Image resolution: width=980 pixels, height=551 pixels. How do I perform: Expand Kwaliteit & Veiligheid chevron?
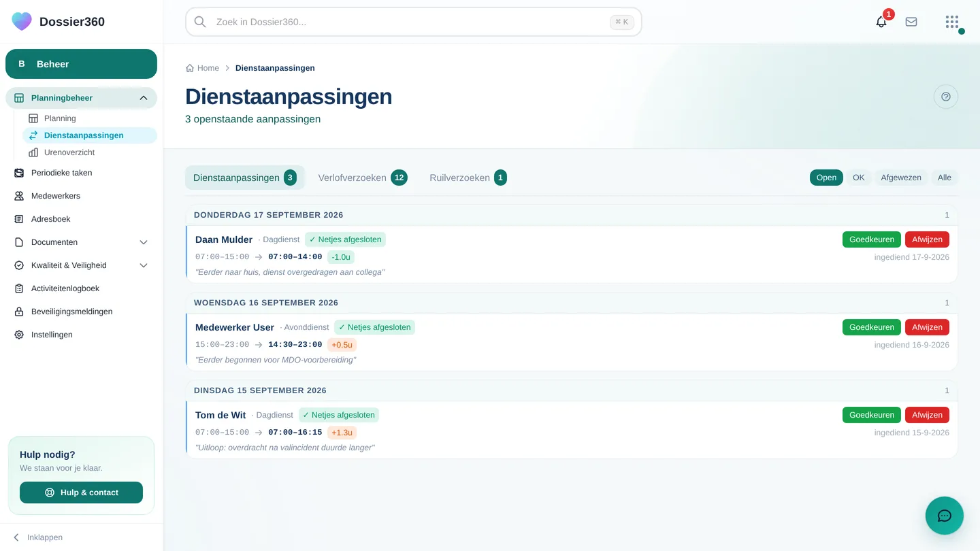tap(144, 265)
